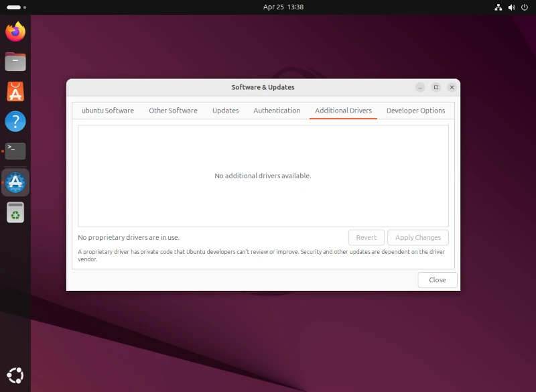
Task: Open the Files manager dock icon
Action: [x=15, y=62]
